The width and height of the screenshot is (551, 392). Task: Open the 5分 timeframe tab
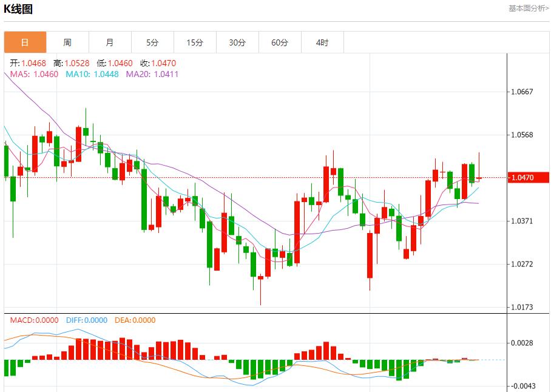click(x=152, y=42)
